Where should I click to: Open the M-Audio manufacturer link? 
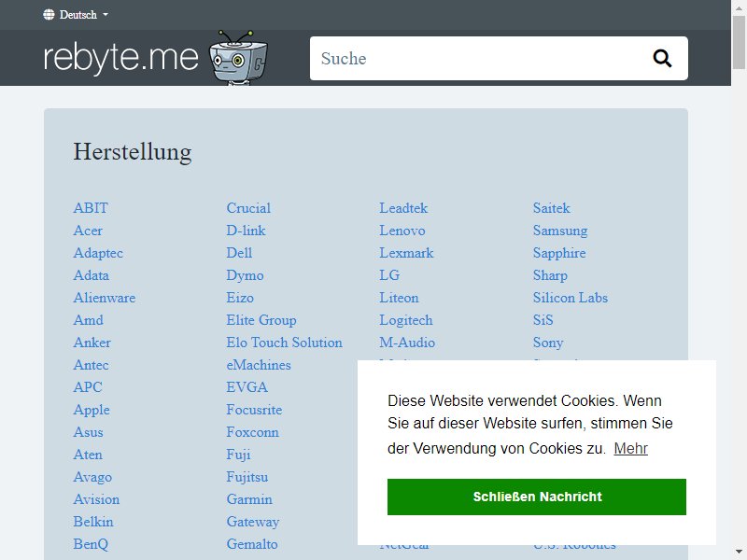point(407,343)
